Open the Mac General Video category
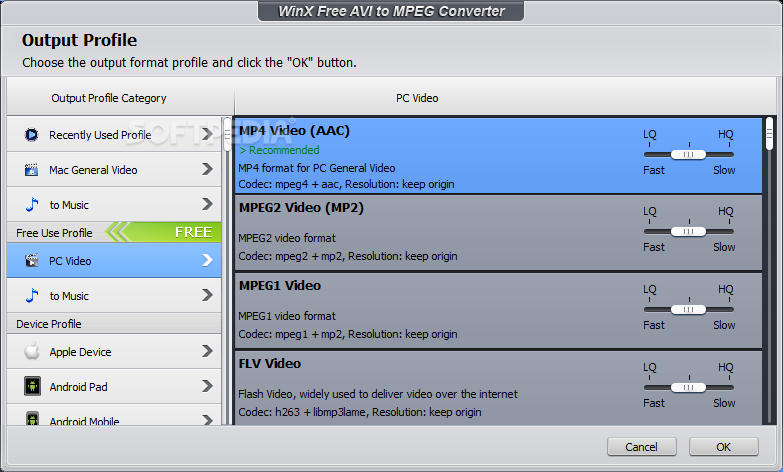Screen dimensions: 783x472 tap(114, 170)
